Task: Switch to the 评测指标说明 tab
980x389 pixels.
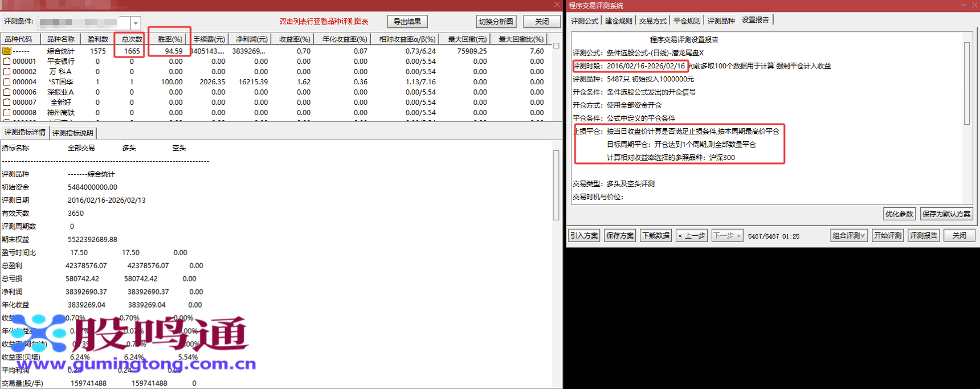Action: (x=73, y=133)
